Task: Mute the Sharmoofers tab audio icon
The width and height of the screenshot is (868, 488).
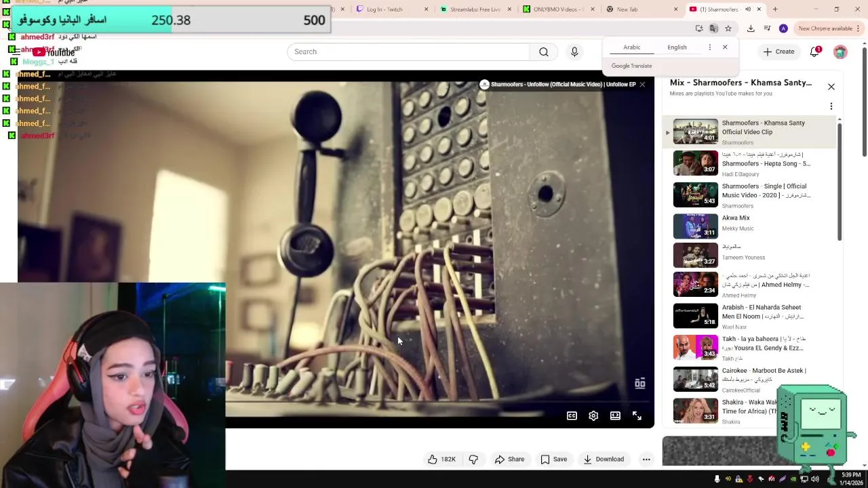Action: pos(747,9)
